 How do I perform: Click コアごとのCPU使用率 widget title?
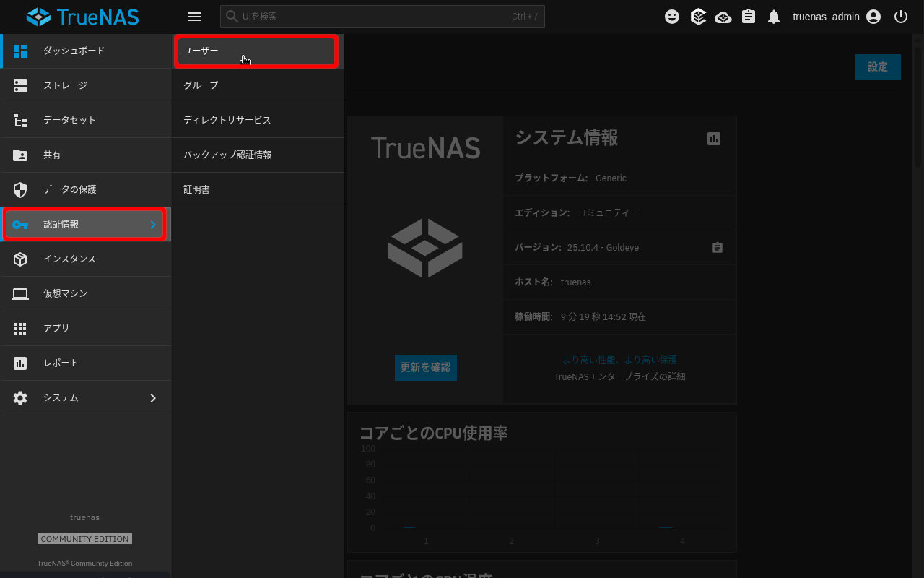(434, 433)
